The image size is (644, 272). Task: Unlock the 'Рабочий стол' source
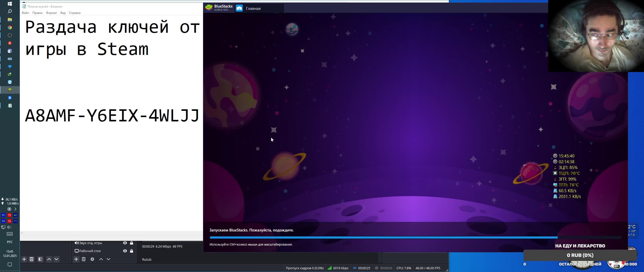[132, 251]
